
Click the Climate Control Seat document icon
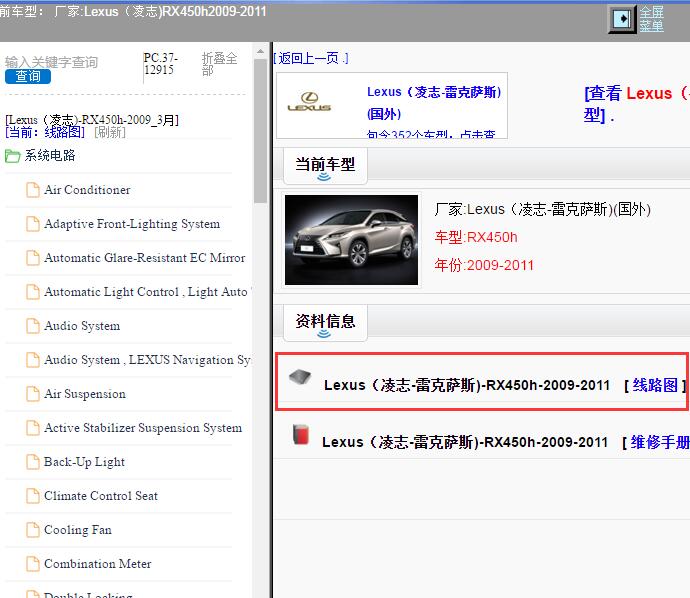[x=33, y=496]
